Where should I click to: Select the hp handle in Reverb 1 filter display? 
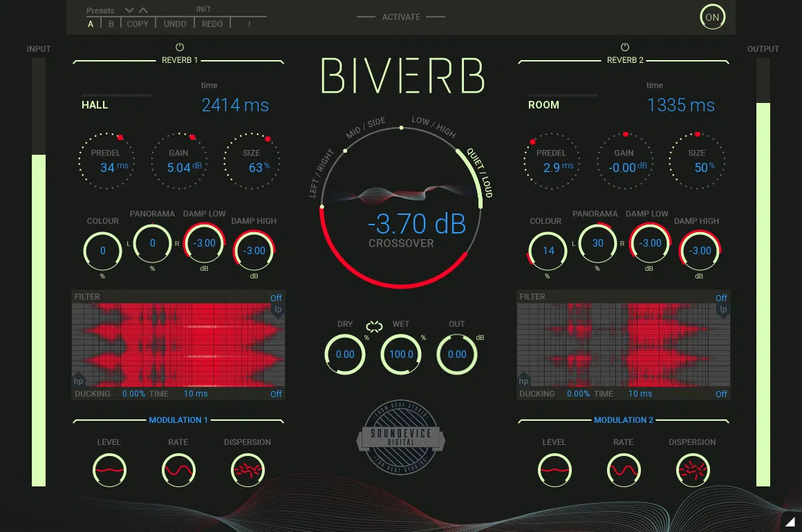pyautogui.click(x=78, y=381)
